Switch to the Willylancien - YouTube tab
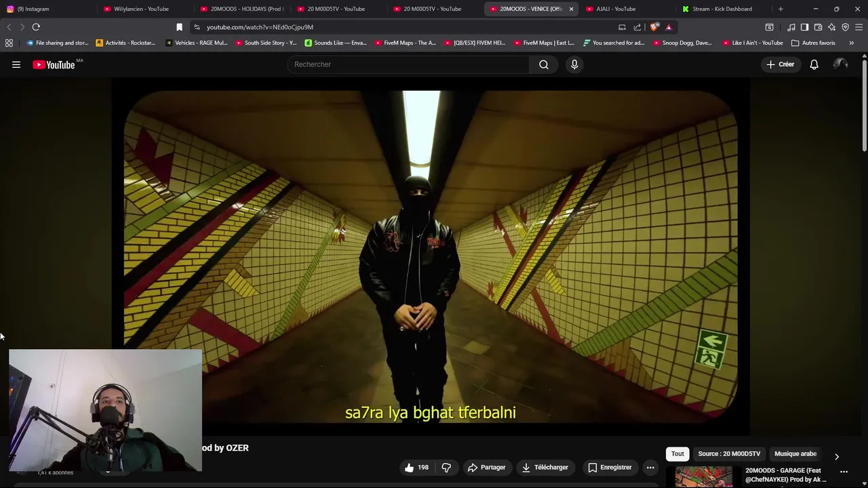 coord(145,9)
